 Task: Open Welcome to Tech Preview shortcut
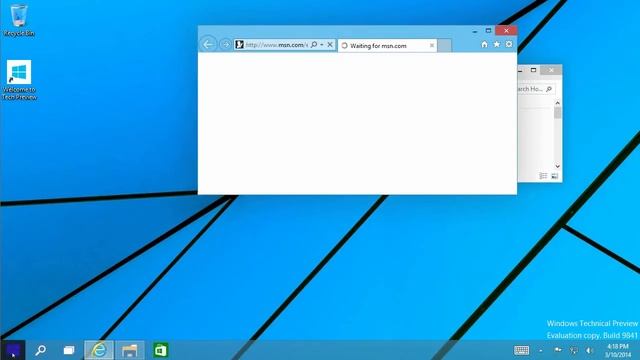(19, 80)
